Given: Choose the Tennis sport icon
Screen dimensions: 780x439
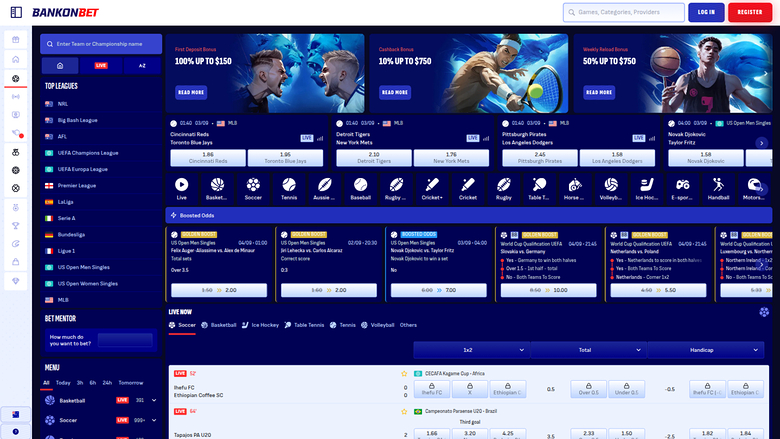Looking at the screenshot, I should 289,189.
